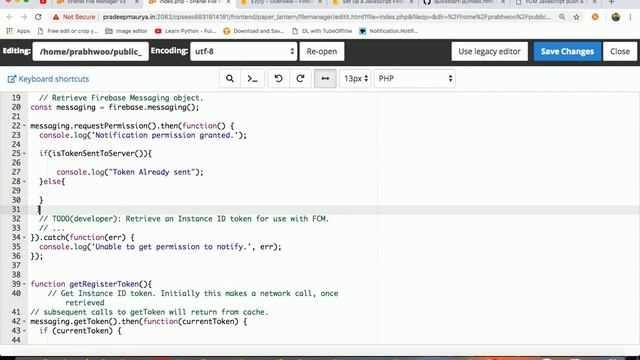640x360 pixels.
Task: Open the utf-8 encoding dropdown
Action: 244,51
